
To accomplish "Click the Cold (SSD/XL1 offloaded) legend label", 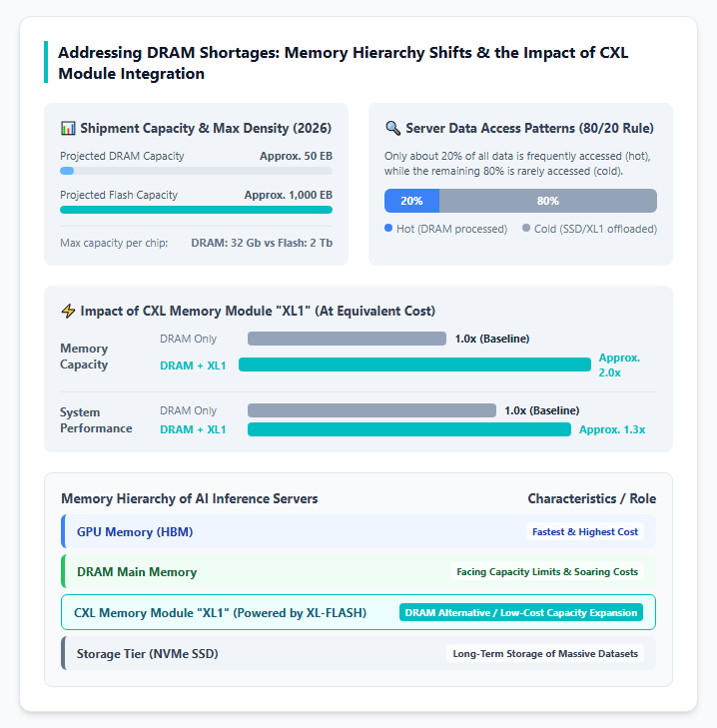I will pos(596,229).
